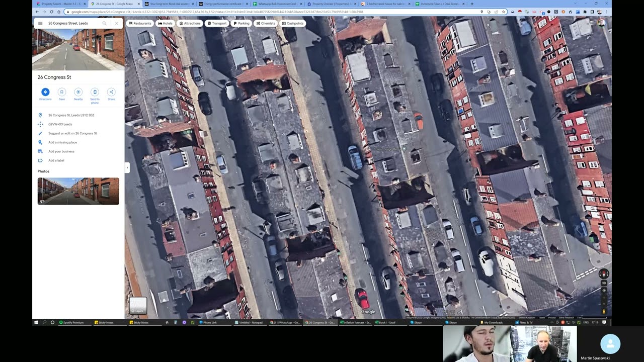Filter map by Restaurants

click(140, 23)
